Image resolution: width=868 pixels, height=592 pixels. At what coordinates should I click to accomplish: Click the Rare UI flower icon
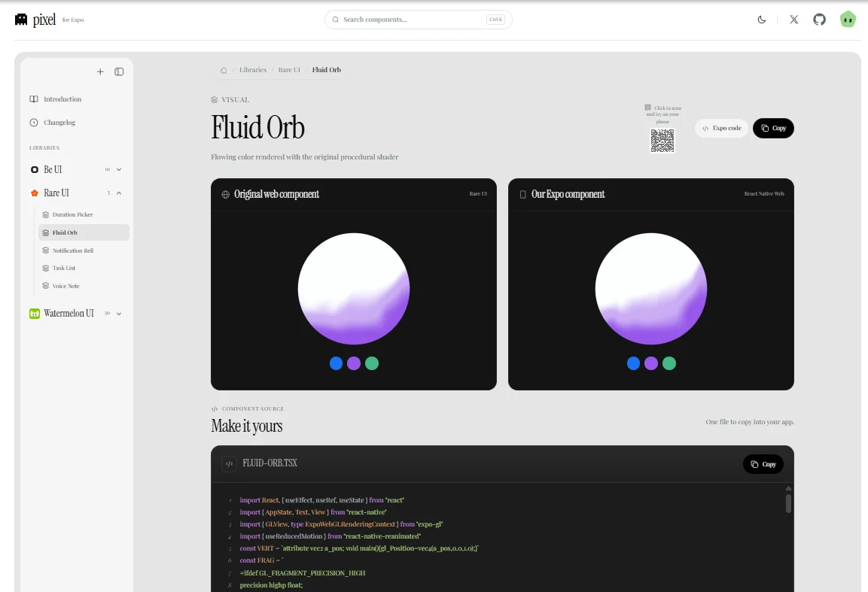click(x=35, y=193)
